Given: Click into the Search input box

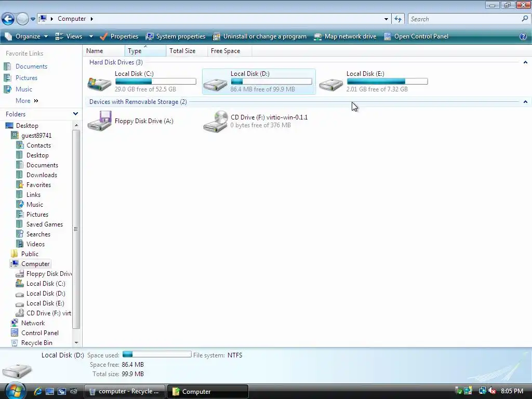Looking at the screenshot, I should click(464, 19).
